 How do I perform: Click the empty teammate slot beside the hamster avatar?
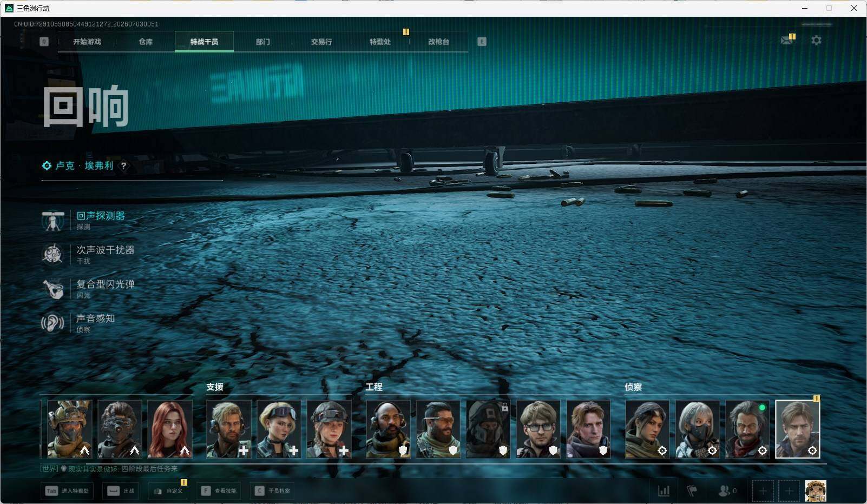[x=789, y=491]
